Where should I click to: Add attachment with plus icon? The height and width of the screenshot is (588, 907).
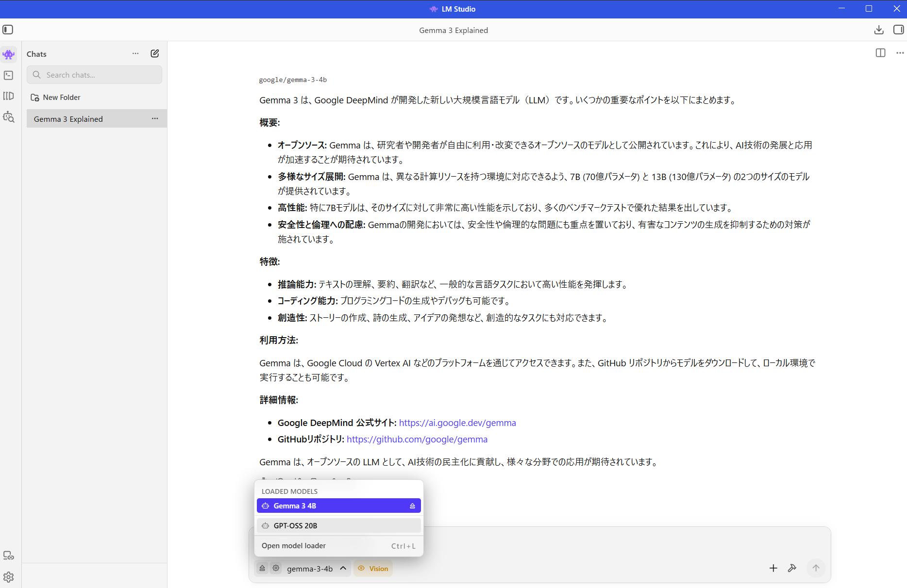coord(773,568)
